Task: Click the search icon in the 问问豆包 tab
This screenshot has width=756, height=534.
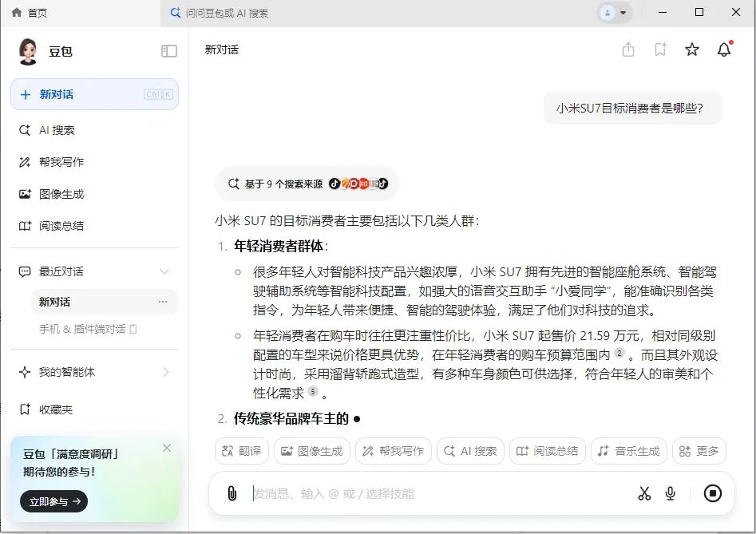Action: tap(176, 13)
